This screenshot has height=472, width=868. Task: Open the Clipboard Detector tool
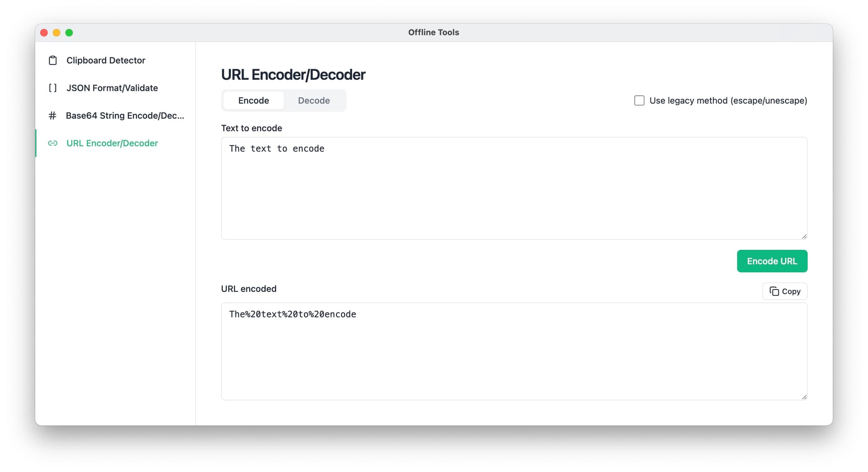pyautogui.click(x=106, y=60)
